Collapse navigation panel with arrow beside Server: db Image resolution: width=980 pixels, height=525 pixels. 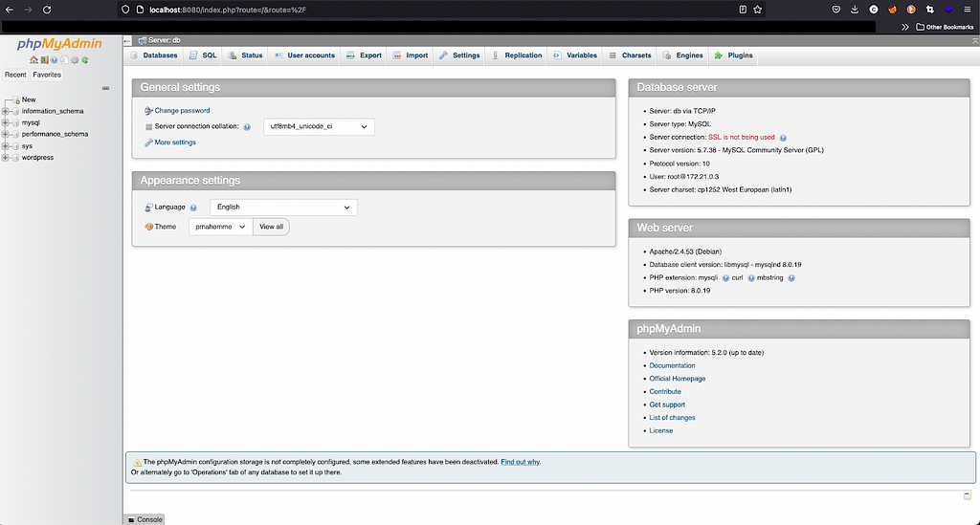[127, 40]
